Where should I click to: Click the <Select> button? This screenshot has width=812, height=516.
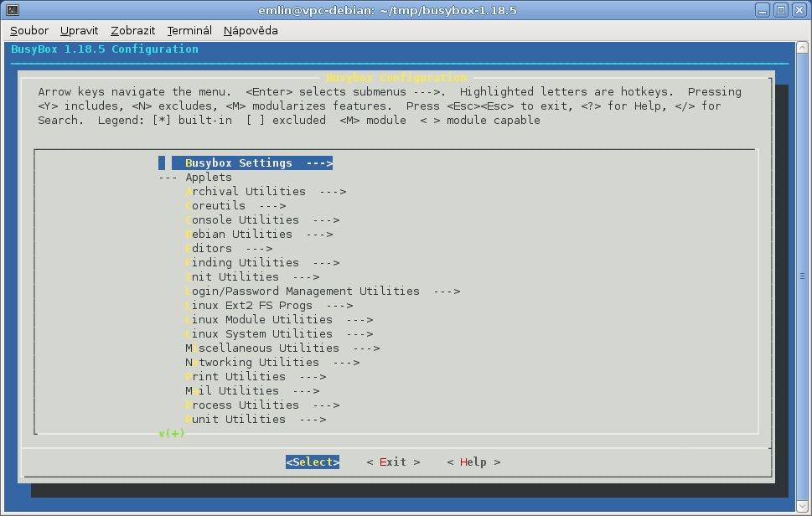(313, 462)
